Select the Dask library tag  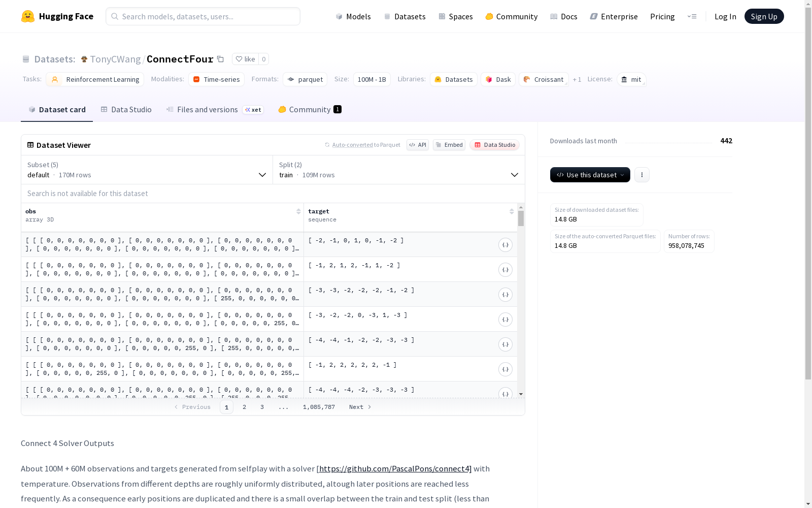click(498, 79)
